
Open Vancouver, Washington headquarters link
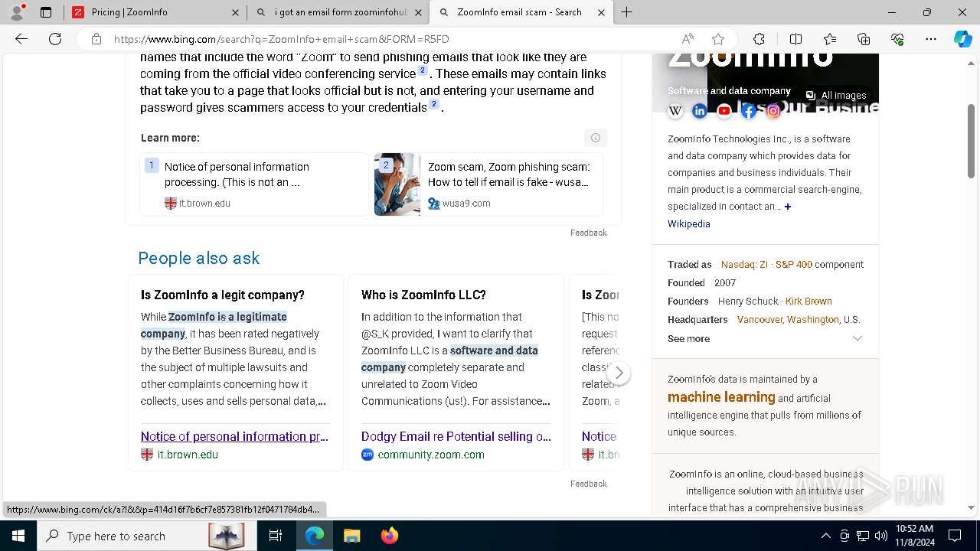click(x=788, y=320)
